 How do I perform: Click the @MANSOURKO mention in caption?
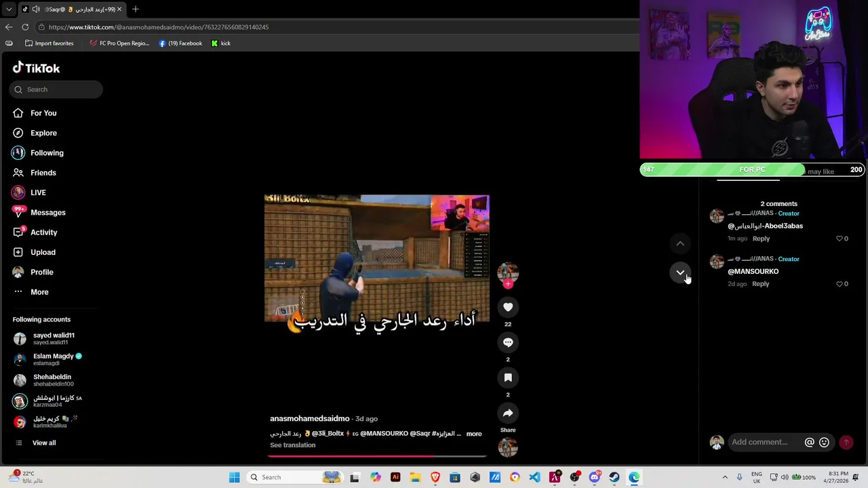pyautogui.click(x=384, y=434)
